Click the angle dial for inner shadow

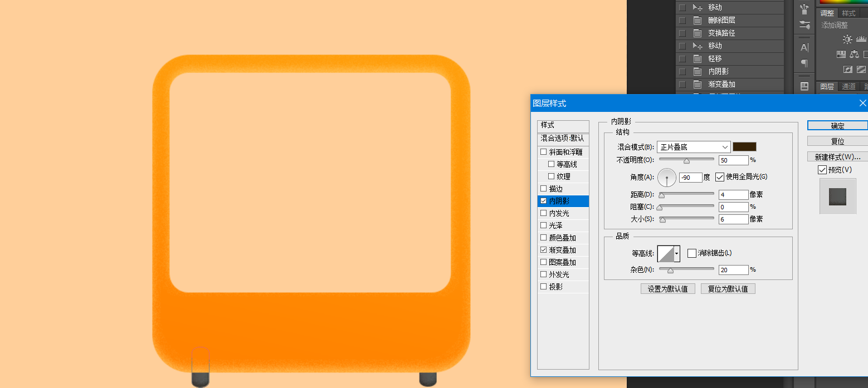click(x=667, y=178)
